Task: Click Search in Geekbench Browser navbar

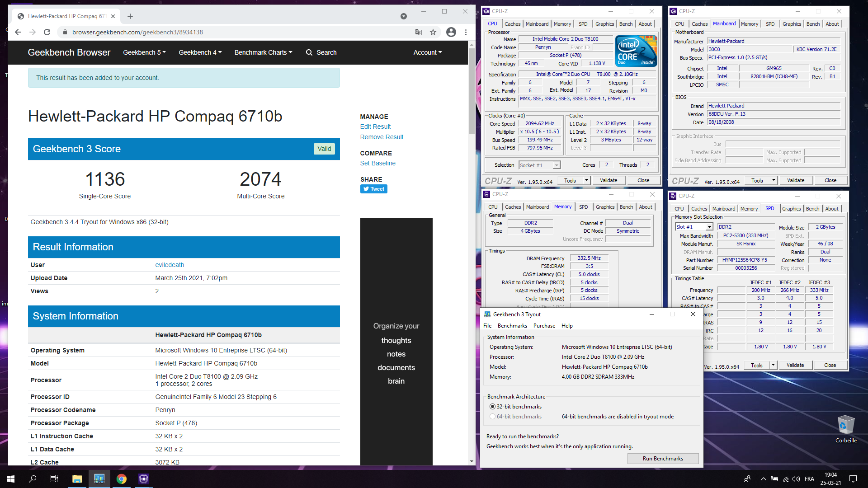Action: 321,52
